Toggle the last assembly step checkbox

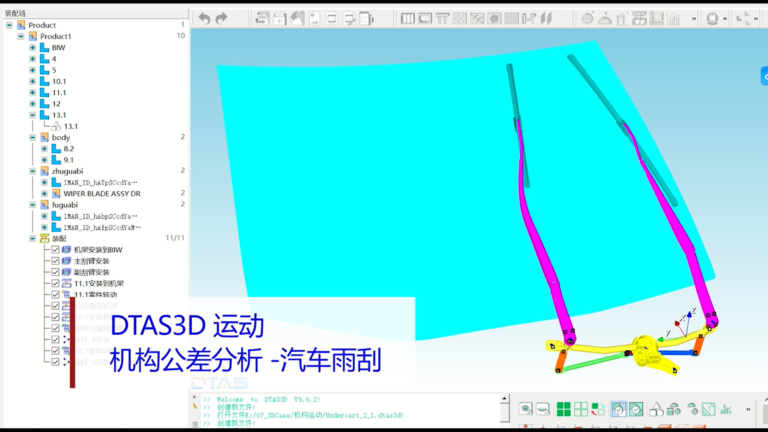coord(55,362)
